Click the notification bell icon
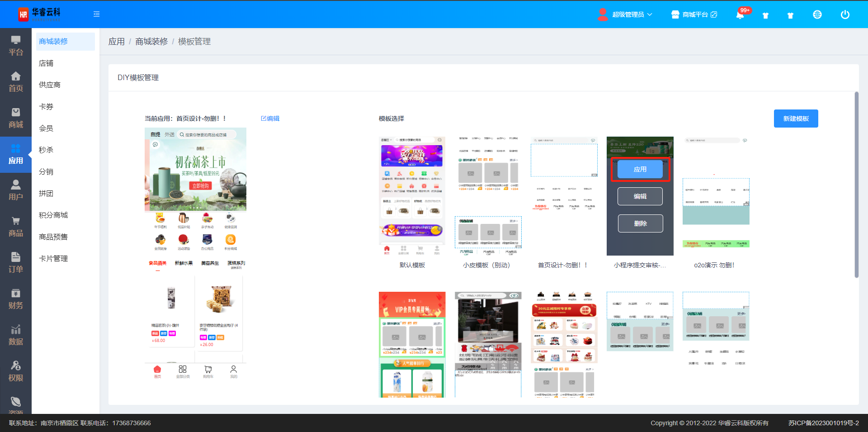868x432 pixels. click(x=740, y=15)
